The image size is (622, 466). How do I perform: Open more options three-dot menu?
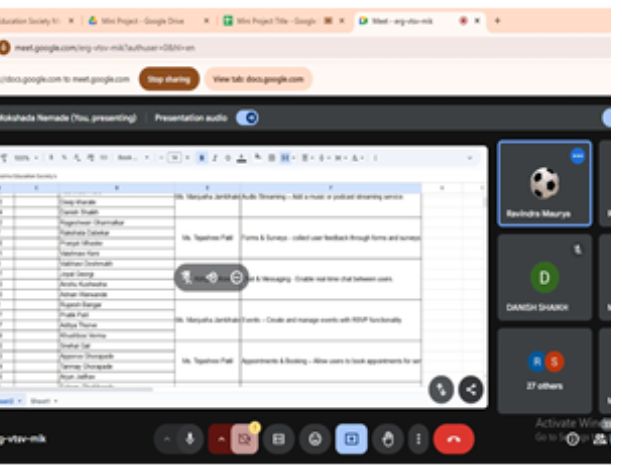417,438
